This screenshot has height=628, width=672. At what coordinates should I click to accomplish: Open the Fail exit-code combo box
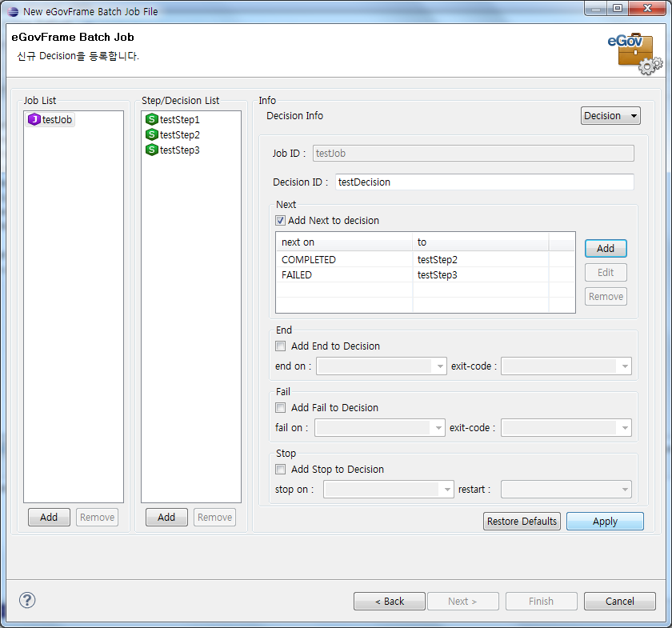(566, 427)
